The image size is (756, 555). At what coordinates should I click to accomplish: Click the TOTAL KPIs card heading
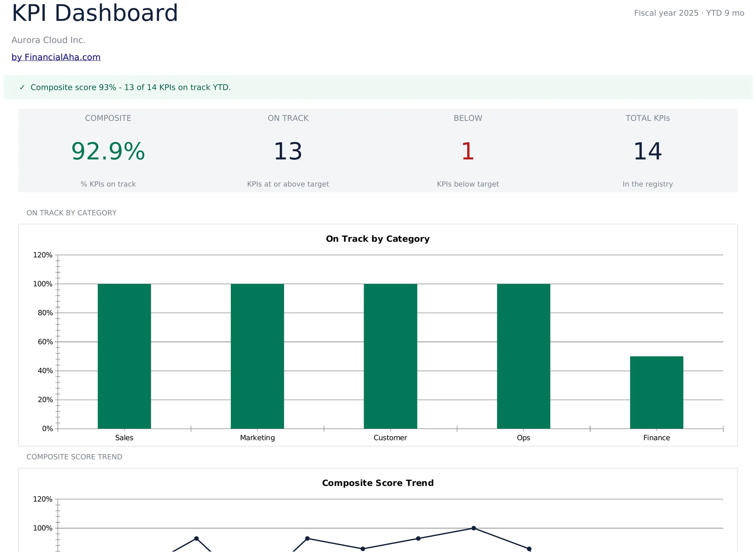point(648,118)
